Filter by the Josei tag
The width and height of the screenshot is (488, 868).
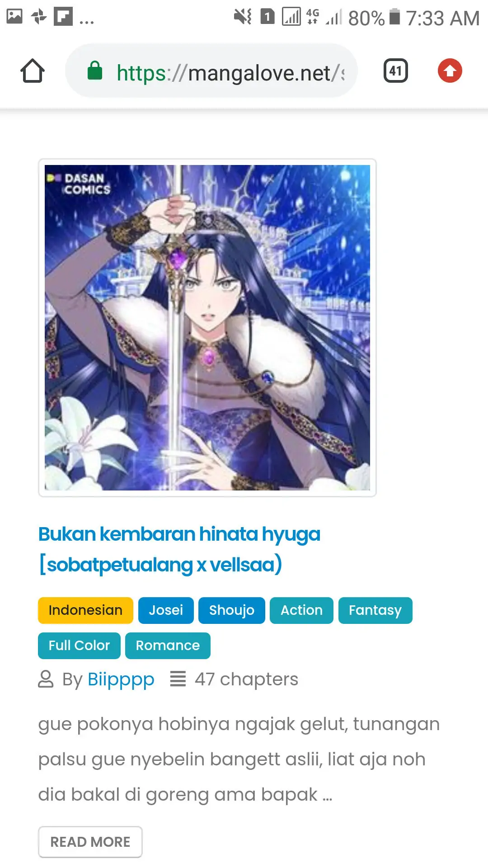[x=166, y=610]
